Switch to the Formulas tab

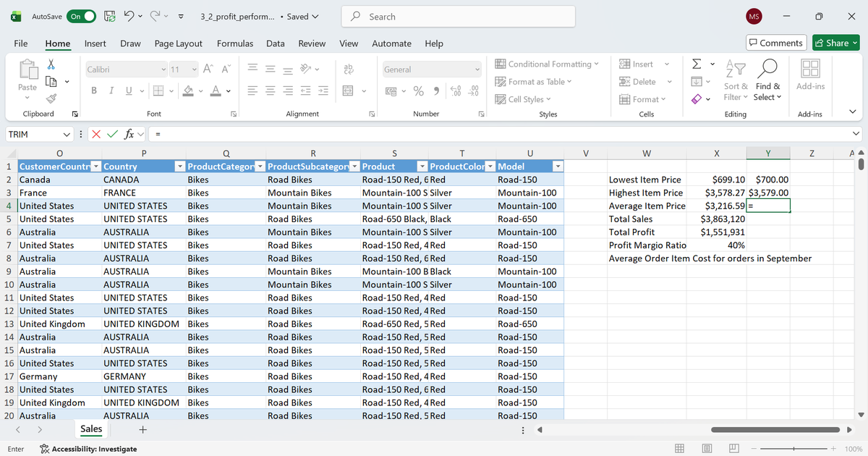(x=235, y=43)
